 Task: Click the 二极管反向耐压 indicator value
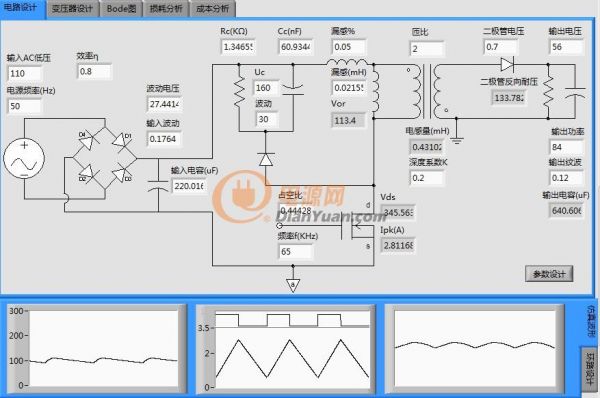point(509,98)
